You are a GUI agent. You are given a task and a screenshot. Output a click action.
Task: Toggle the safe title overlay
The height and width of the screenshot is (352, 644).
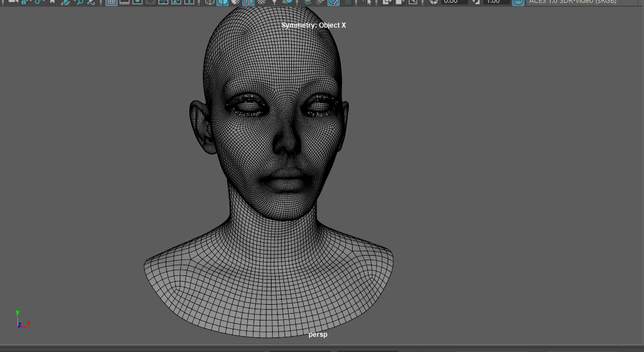189,2
